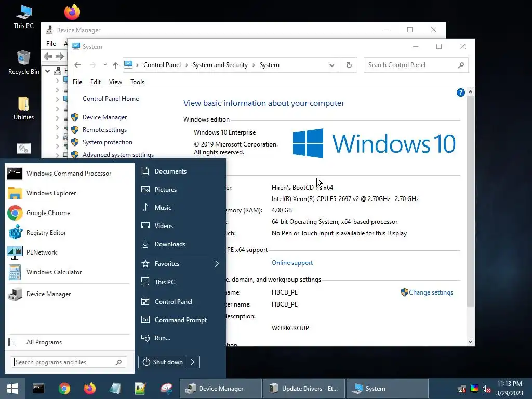Switch to System taskbar button
The image size is (532, 399).
(388, 389)
